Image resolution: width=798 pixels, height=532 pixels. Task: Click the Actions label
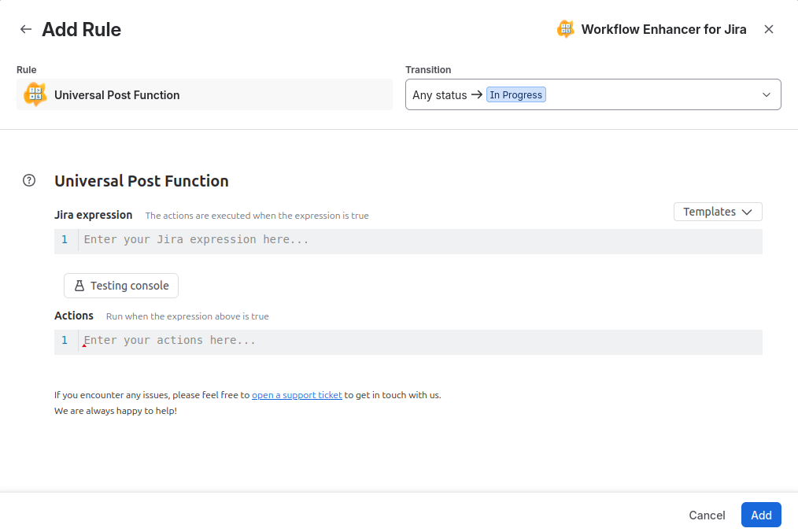[74, 316]
